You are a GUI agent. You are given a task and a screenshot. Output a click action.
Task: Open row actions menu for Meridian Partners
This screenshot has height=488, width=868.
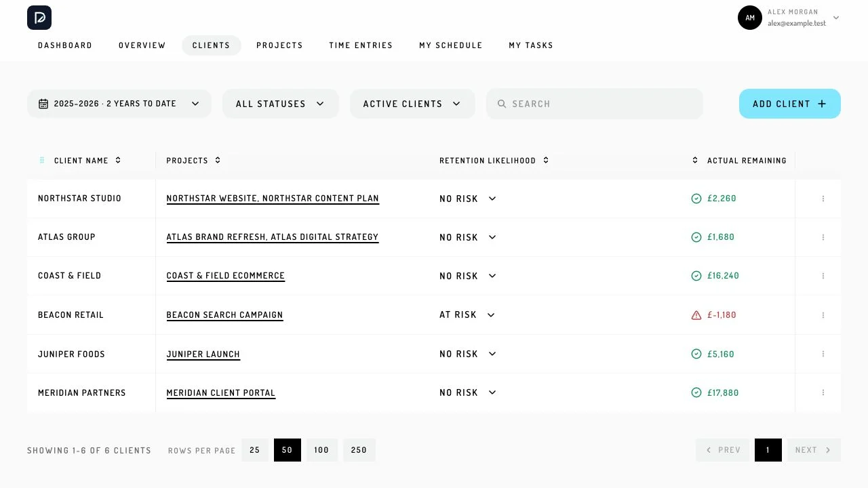coord(823,392)
